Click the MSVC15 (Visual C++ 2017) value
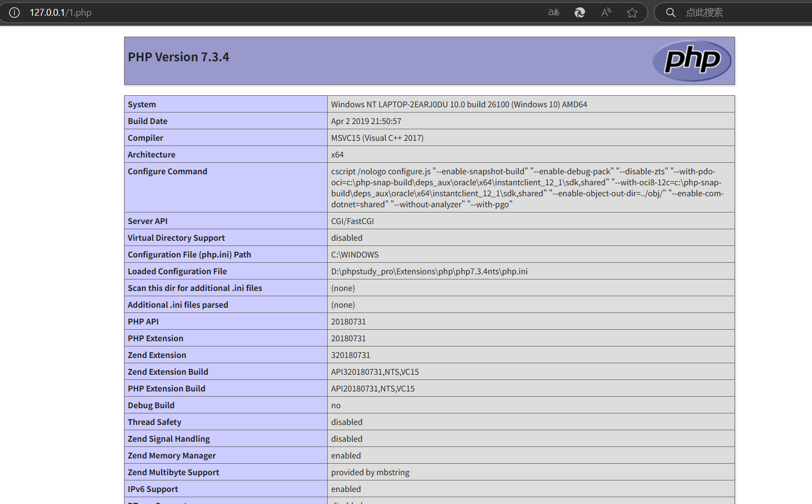 tap(377, 138)
